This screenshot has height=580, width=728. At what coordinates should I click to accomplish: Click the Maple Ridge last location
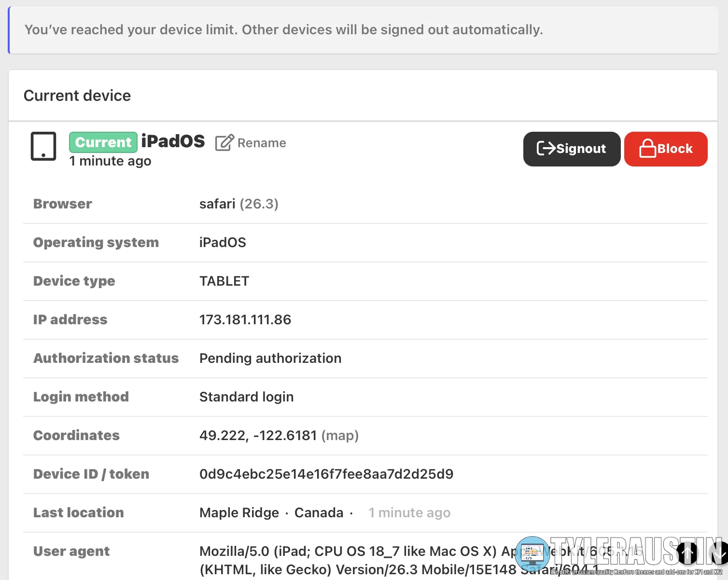tap(239, 512)
